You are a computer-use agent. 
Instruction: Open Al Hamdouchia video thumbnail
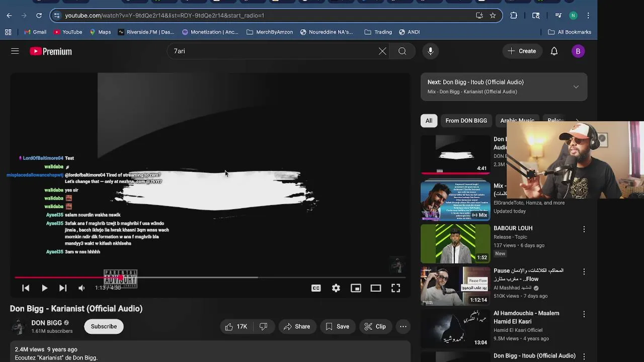pyautogui.click(x=455, y=328)
